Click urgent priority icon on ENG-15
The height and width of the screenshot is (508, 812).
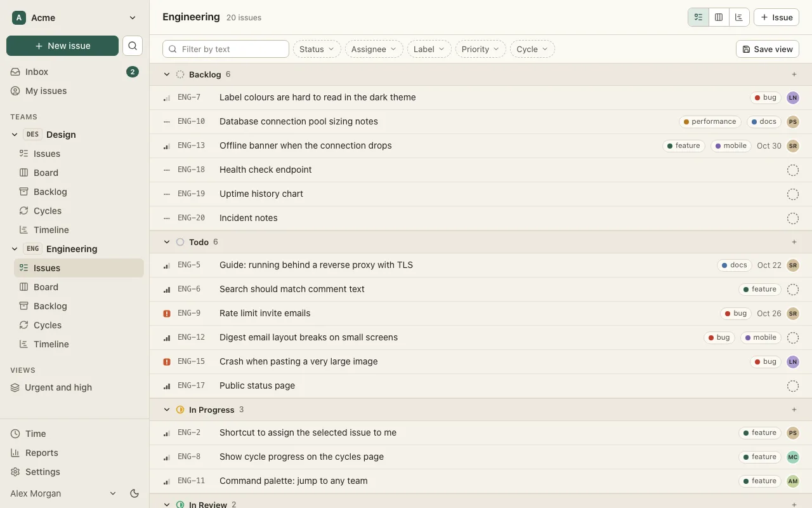click(x=167, y=362)
